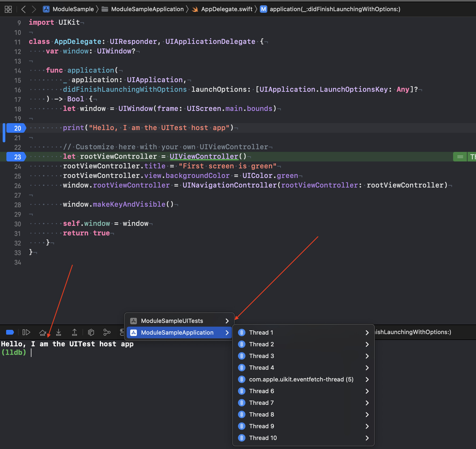This screenshot has width=476, height=449.
Task: Disable the breakpoint on line 23
Action: [x=16, y=157]
